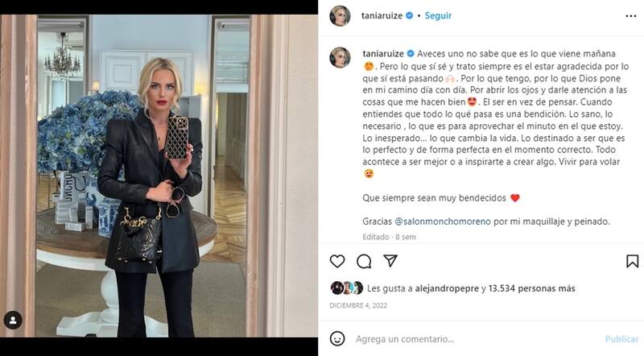Image resolution: width=644 pixels, height=356 pixels.
Task: Open the caption profile picture avatar
Action: point(340,57)
